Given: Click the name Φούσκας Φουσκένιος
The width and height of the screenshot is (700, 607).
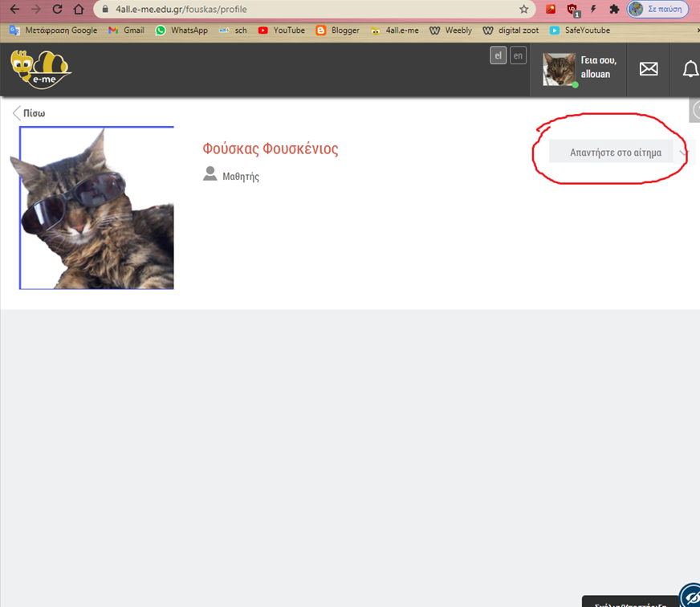Looking at the screenshot, I should click(x=271, y=149).
